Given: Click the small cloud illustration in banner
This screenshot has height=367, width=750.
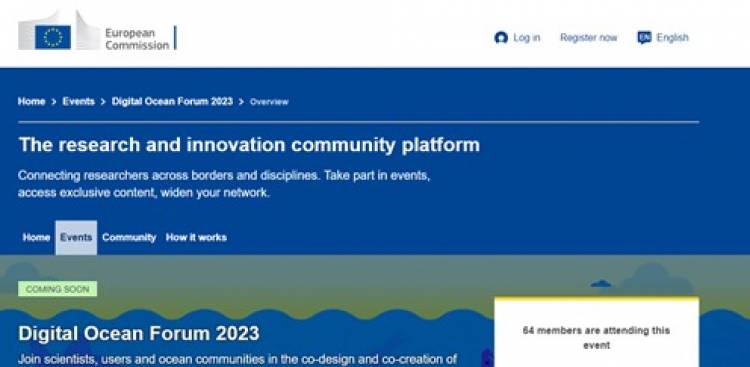Looking at the screenshot, I should tap(601, 284).
